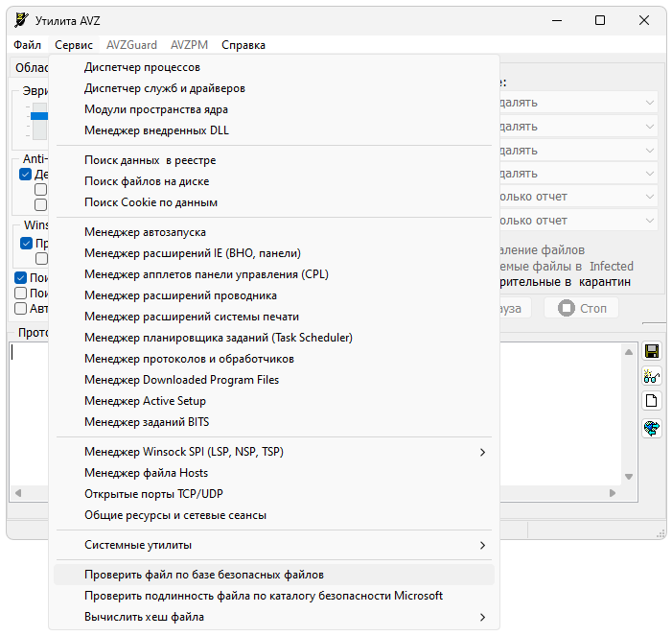
Task: Enable the unchecked 'Авт' checkbox
Action: click(x=21, y=309)
